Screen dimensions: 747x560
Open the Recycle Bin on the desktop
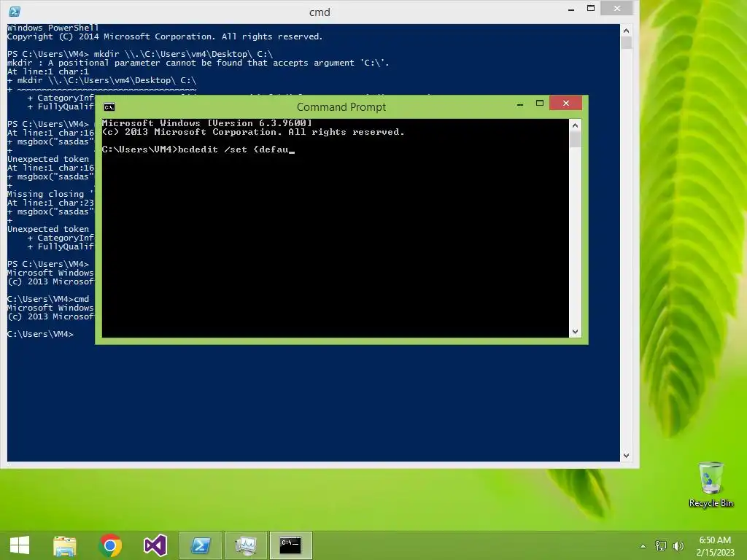click(711, 484)
